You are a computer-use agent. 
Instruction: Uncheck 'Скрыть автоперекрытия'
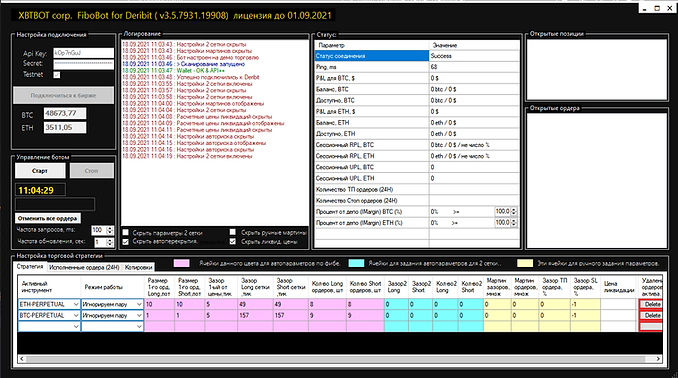[126, 242]
